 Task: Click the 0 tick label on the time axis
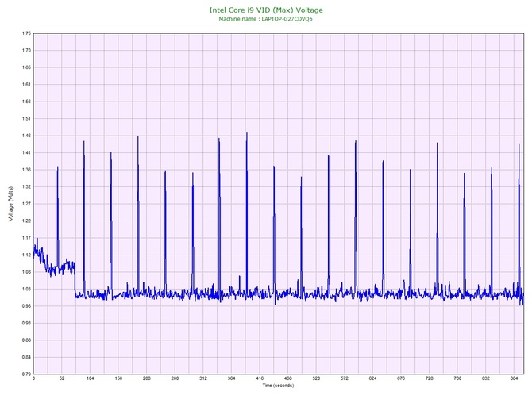(x=33, y=378)
